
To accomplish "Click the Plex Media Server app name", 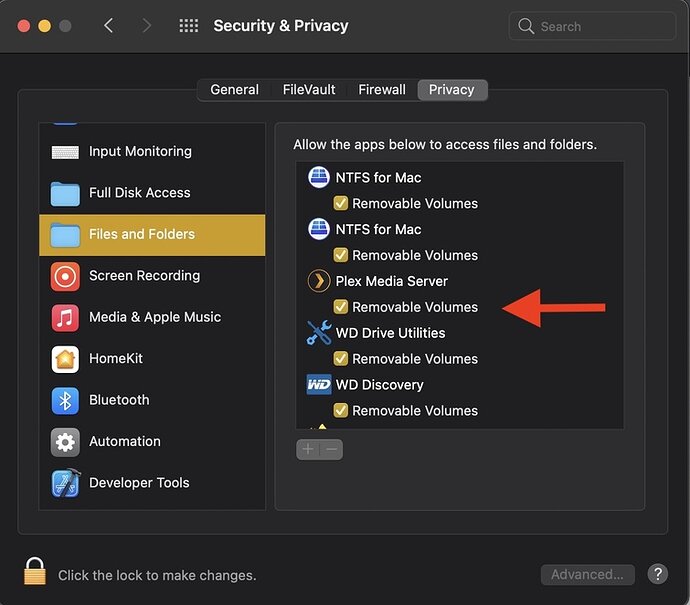I will [x=392, y=281].
